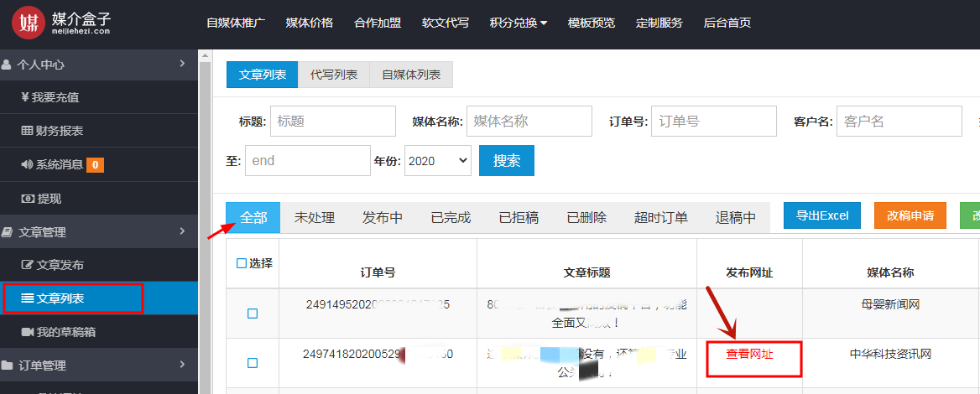Open 自媒体推广 in top navigation
Viewport: 980px width, 394px height.
coord(237,23)
